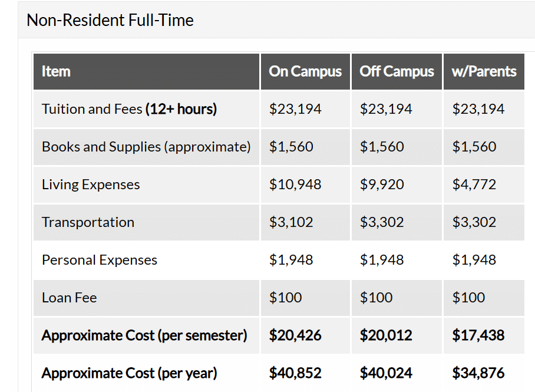This screenshot has height=392, width=535.
Task: Select Off Campus living expenses $9,920
Action: [382, 185]
